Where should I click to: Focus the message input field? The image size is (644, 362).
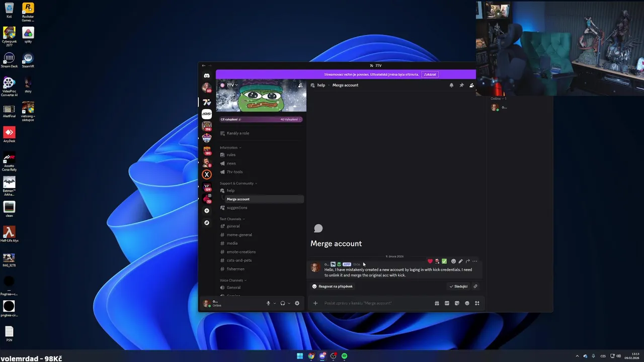click(377, 303)
